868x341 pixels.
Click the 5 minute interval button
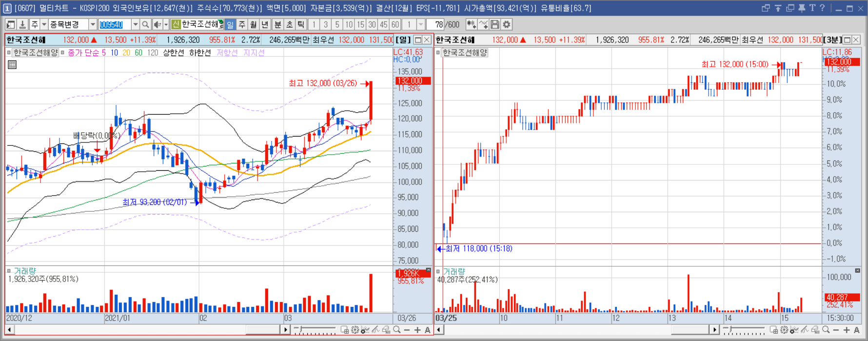coord(337,24)
